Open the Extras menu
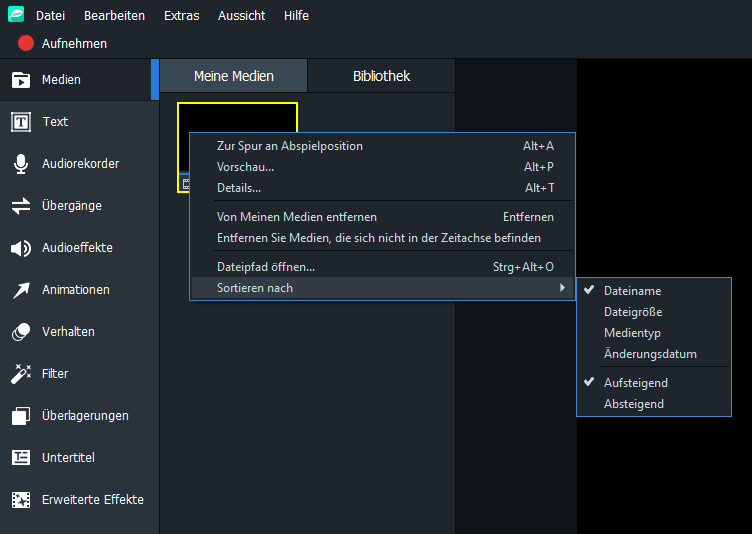752x534 pixels. (x=181, y=15)
